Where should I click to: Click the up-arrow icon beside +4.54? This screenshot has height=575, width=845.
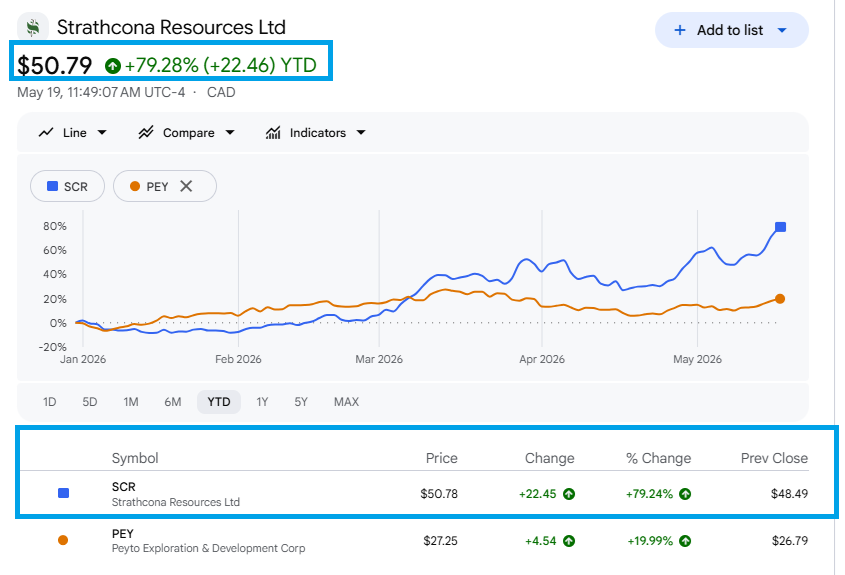(569, 541)
